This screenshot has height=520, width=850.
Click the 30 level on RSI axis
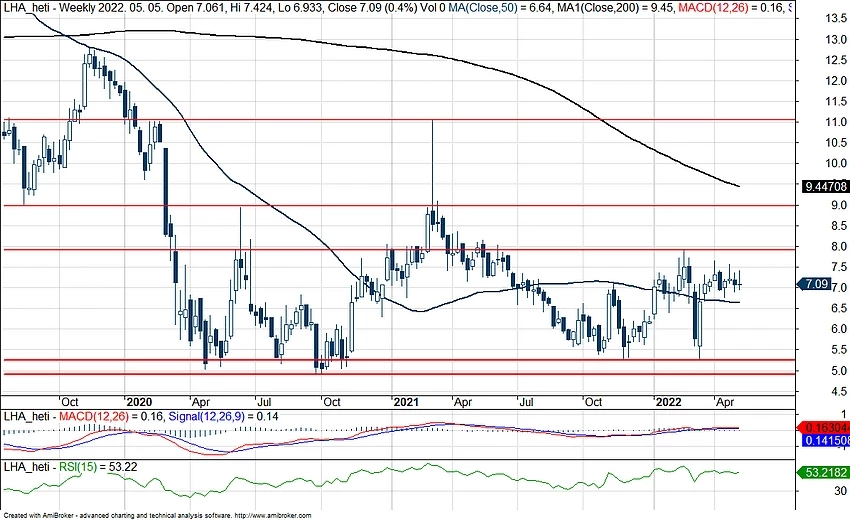(x=840, y=491)
